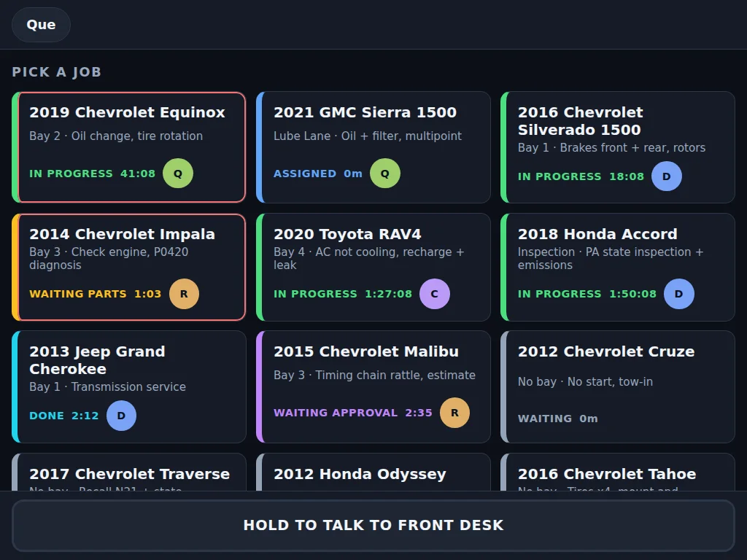Click 'No bay · No start, tow-in'

(x=585, y=382)
